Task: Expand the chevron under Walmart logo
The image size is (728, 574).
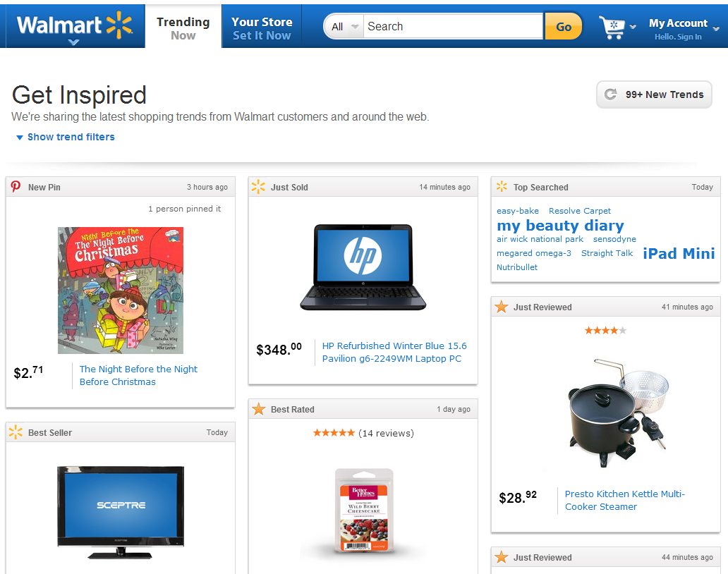Action: pos(73,42)
